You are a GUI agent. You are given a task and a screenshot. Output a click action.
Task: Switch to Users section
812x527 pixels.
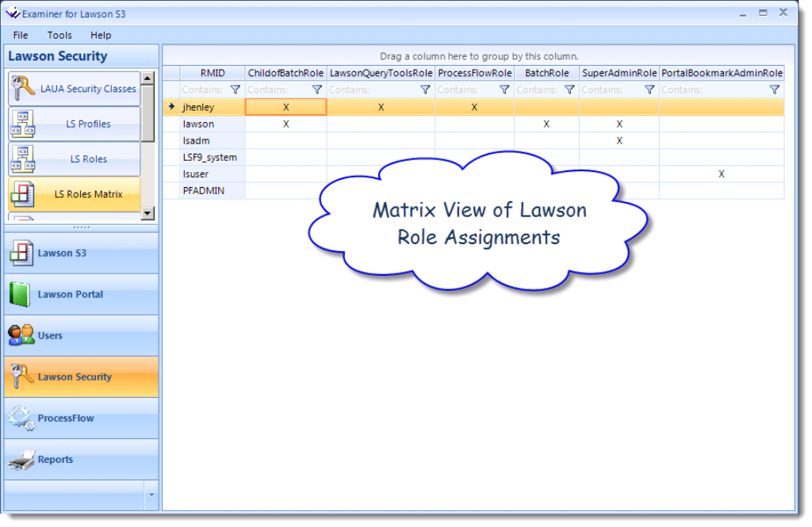click(82, 335)
